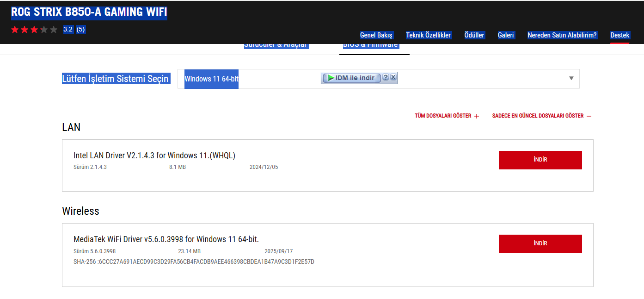This screenshot has height=299, width=644.
Task: Click the selected 'Windows 11 64-bit' value
Action: (211, 79)
